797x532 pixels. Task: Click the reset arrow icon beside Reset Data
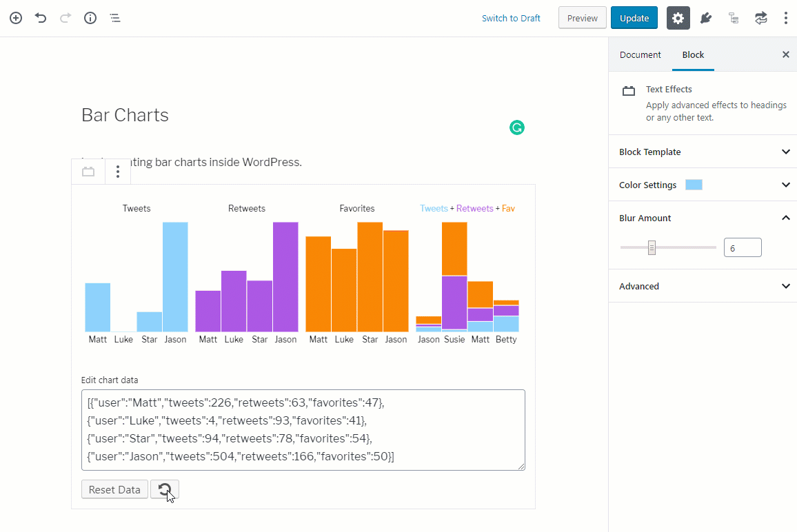tap(165, 489)
